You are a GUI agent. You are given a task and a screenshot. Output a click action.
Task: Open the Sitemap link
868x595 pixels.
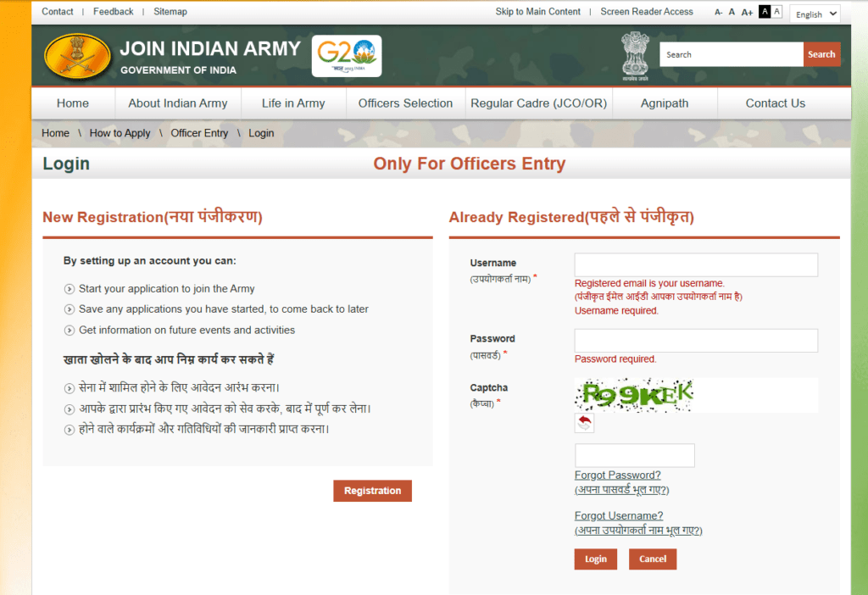pyautogui.click(x=170, y=12)
